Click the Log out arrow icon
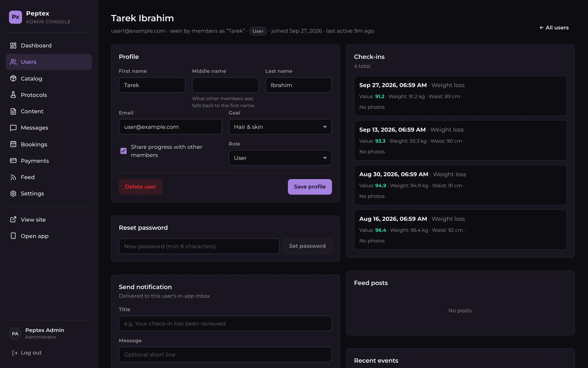This screenshot has height=368, width=588. coord(15,353)
